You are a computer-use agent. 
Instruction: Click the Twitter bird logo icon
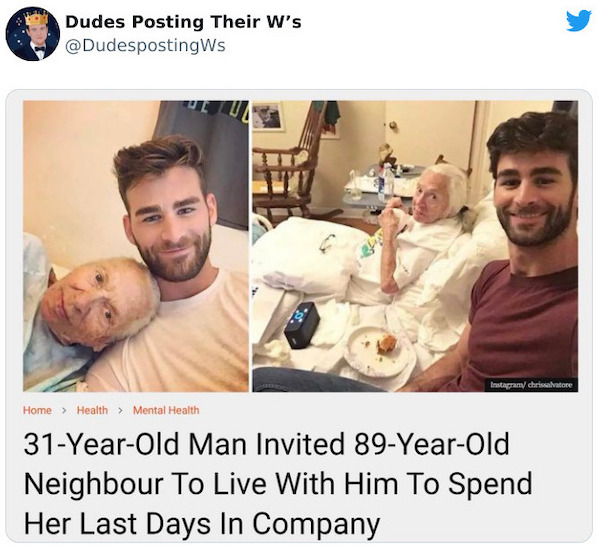[x=579, y=21]
